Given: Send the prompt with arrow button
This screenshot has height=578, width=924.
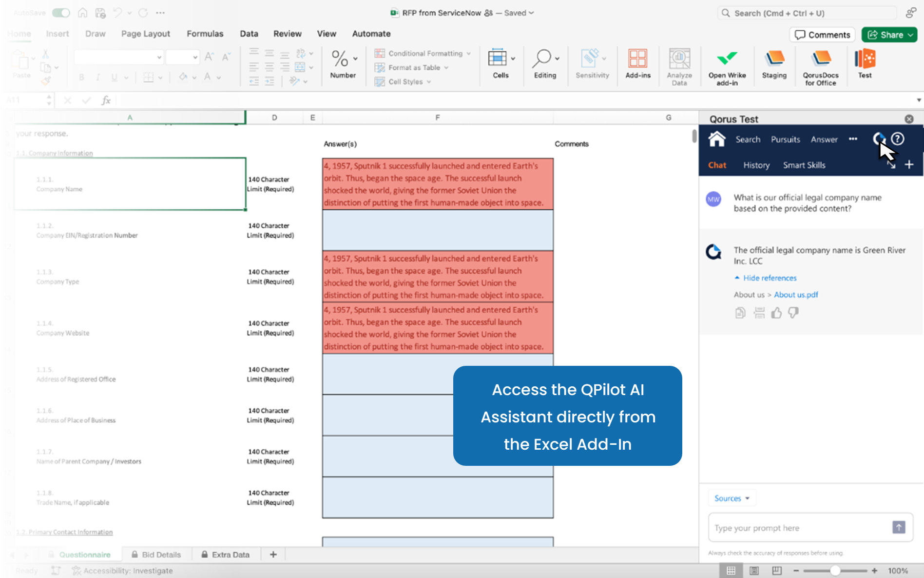Looking at the screenshot, I should coord(899,527).
